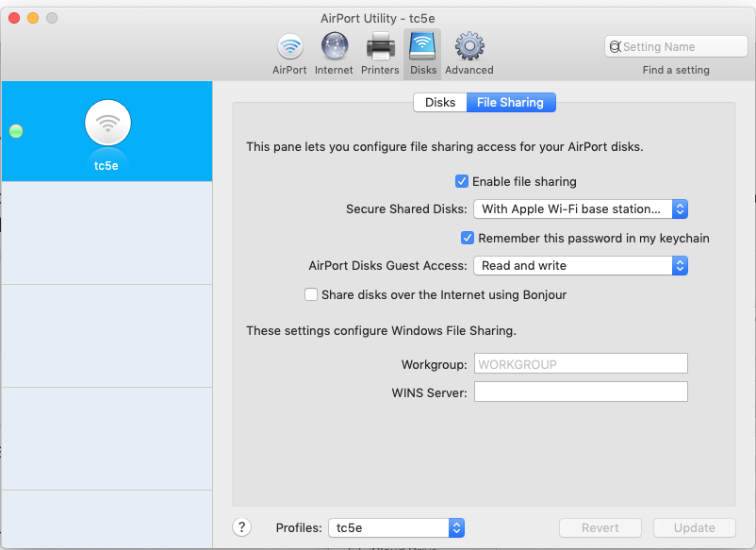Toggle Enable file sharing checkbox
The image size is (756, 550).
point(461,181)
